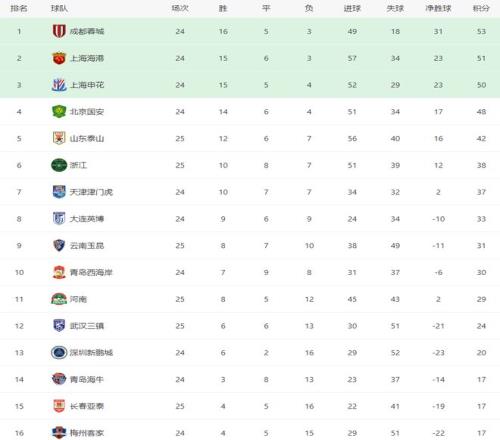Click the Chengdu Rongcheng team logo
Viewport: 500px width, 440px height.
pyautogui.click(x=59, y=31)
